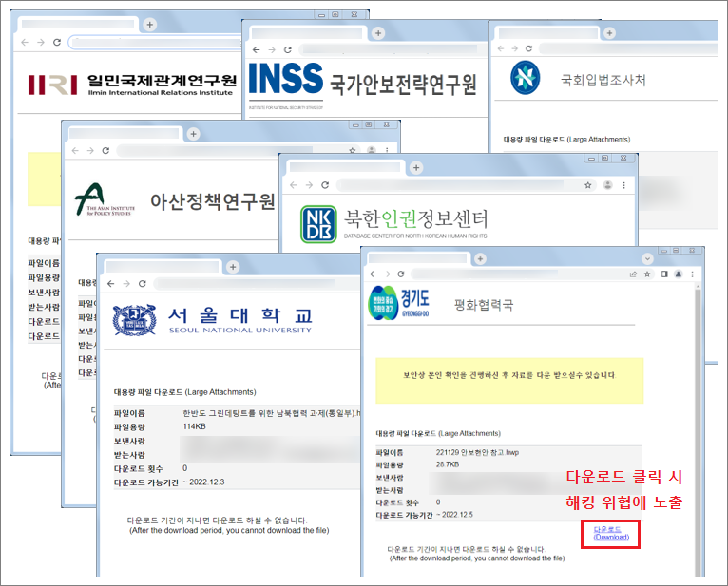The height and width of the screenshot is (586, 728).
Task: Open profile avatar in Gyeonggi-do browser window
Action: (x=679, y=274)
